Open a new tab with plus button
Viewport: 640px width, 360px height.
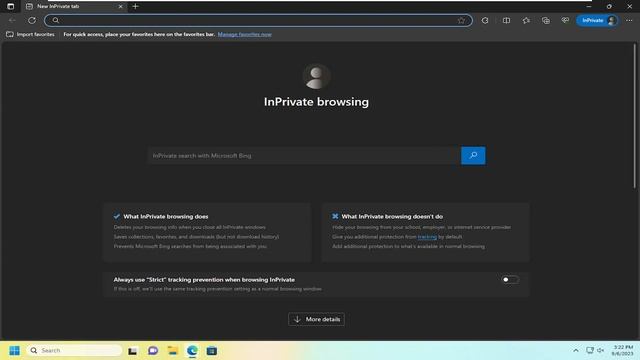(x=136, y=7)
